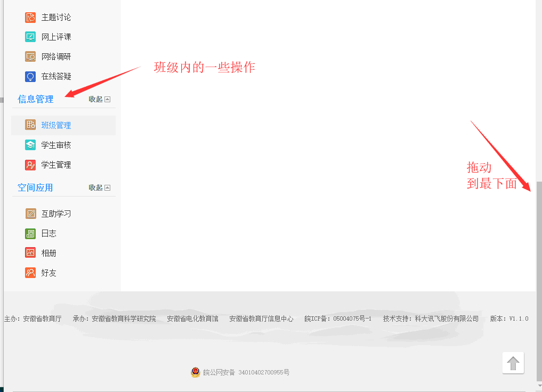This screenshot has width=542, height=392.
Task: Collapse the 空间应用 section via 收起
Action: pos(100,187)
